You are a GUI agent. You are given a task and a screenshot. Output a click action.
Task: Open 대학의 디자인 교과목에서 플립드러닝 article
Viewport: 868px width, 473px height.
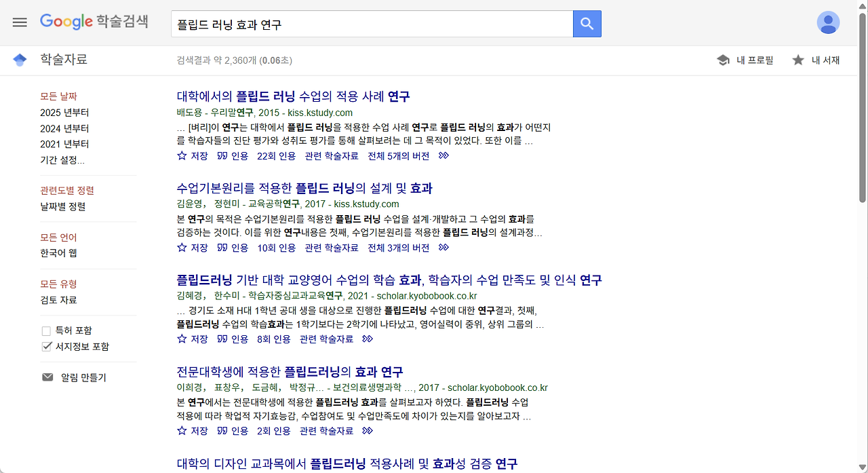point(347,463)
